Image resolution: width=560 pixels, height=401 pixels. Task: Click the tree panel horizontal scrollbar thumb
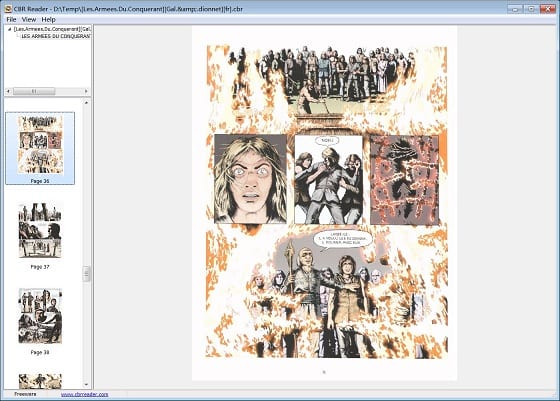click(x=34, y=91)
